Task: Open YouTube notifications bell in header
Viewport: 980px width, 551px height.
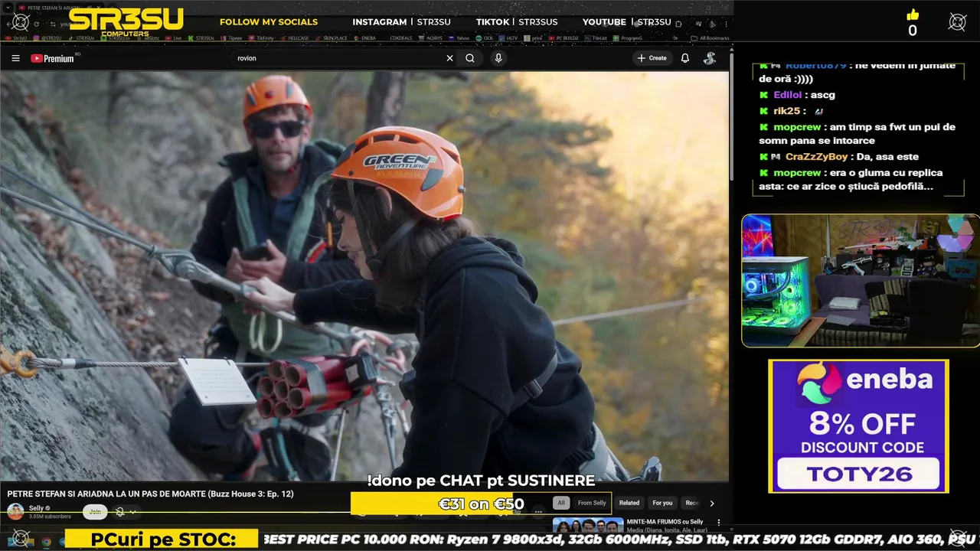Action: (x=685, y=58)
